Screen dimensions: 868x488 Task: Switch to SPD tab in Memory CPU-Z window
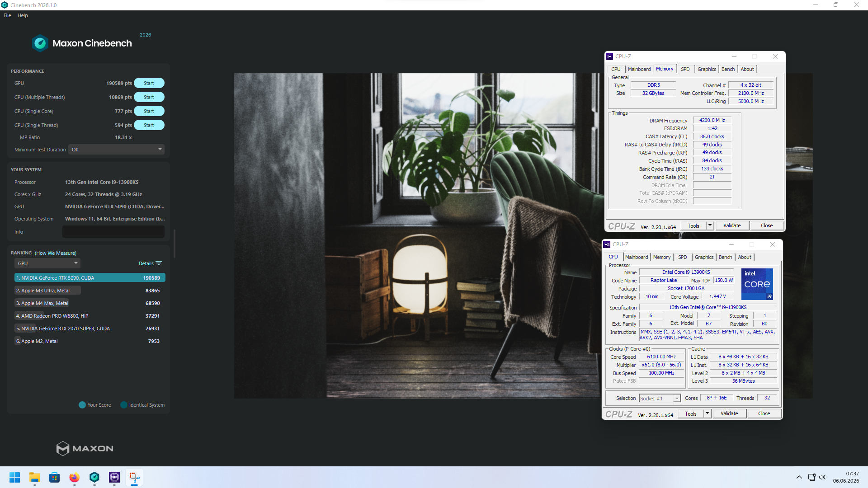[685, 69]
